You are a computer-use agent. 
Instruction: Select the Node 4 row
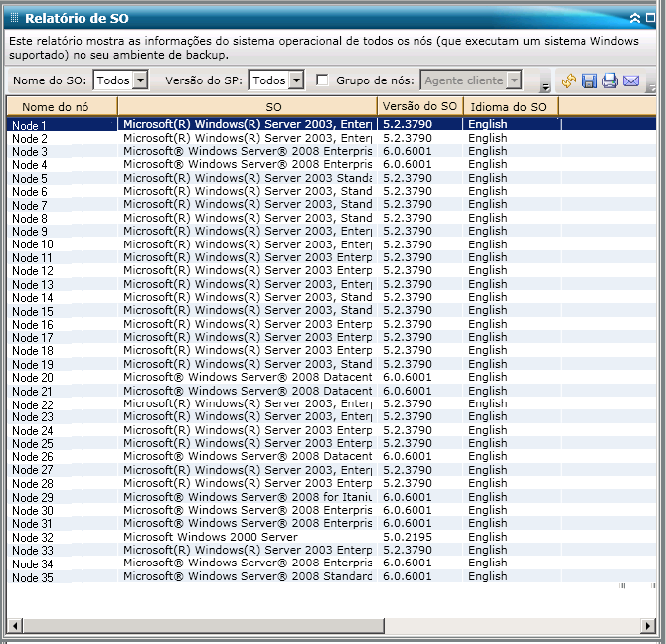point(331,165)
